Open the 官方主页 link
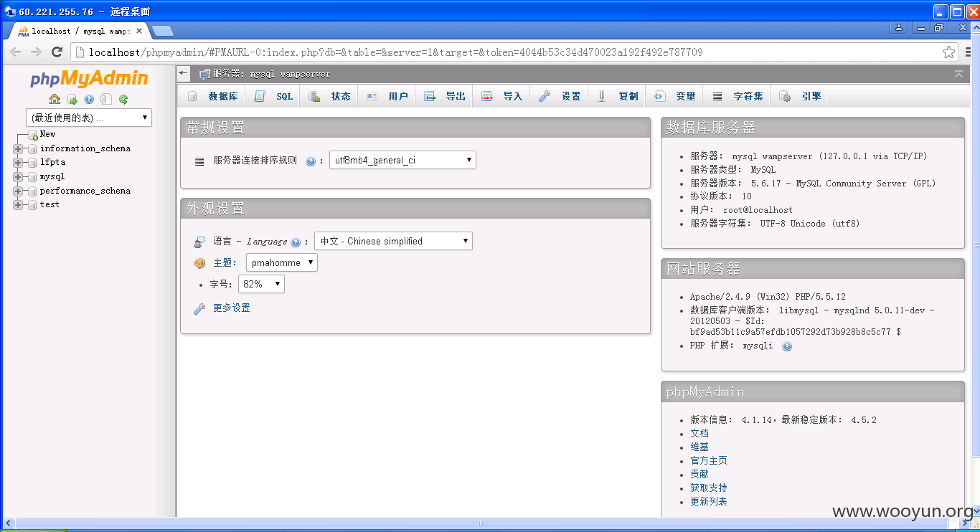This screenshot has height=532, width=980. 709,461
